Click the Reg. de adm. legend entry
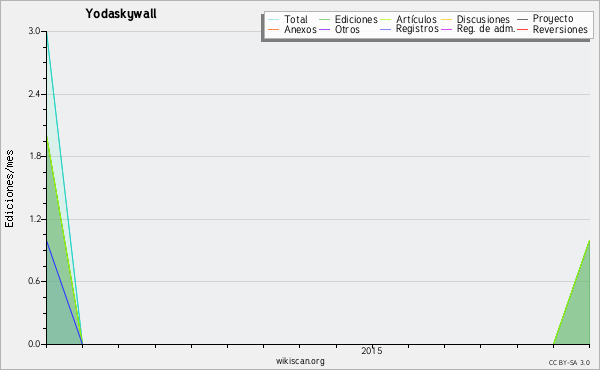Viewport: 600px width, 370px height. pos(478,29)
